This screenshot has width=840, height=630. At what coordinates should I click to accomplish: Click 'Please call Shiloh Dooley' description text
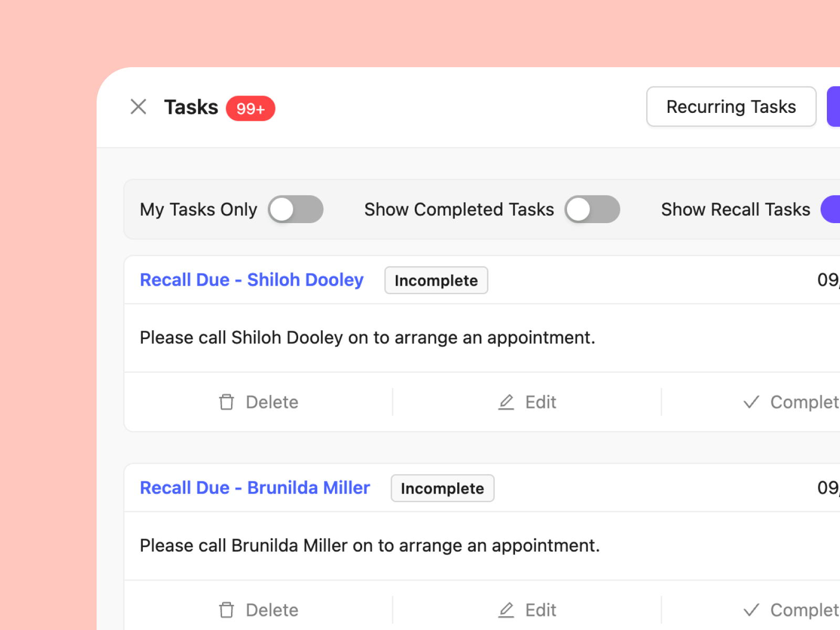367,338
